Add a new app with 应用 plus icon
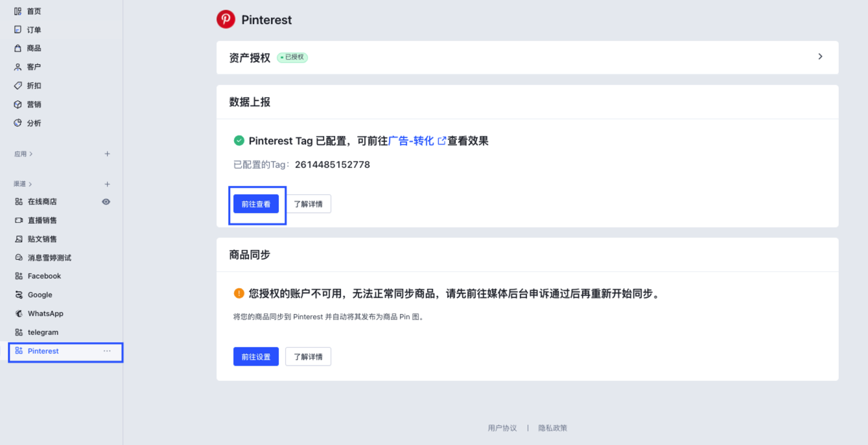Image resolution: width=868 pixels, height=445 pixels. 108,154
